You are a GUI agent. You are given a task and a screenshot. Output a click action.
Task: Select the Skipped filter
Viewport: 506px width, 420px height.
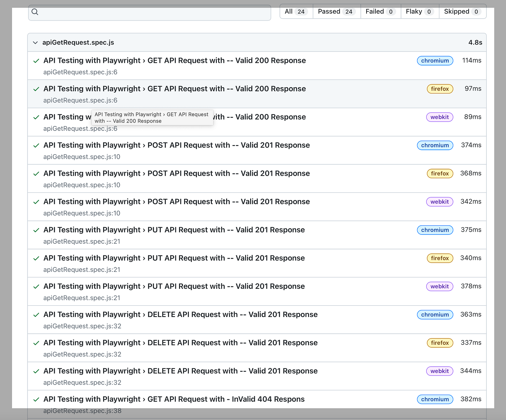tap(463, 11)
